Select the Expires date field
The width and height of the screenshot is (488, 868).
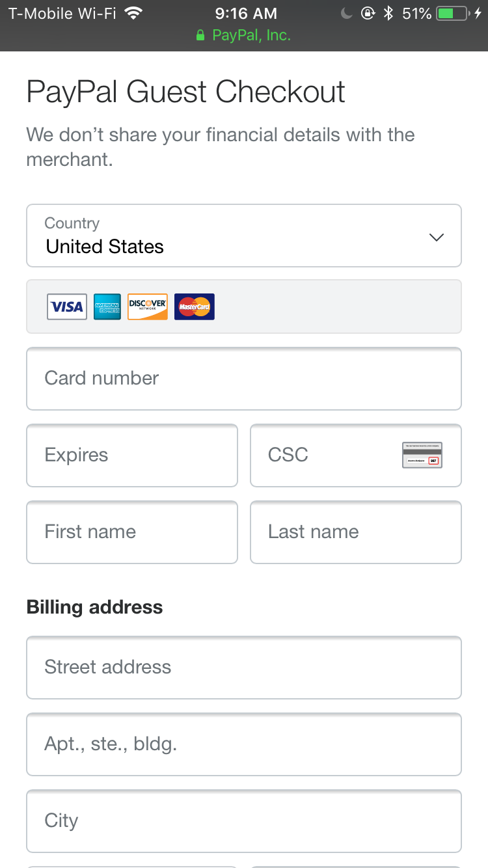coord(132,455)
